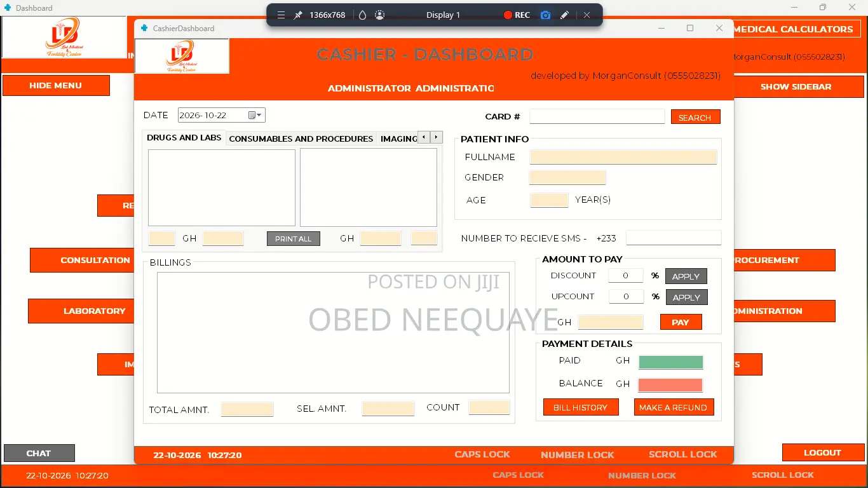This screenshot has height=488, width=868.
Task: Close the recorder toolbar with its X
Action: (x=587, y=15)
